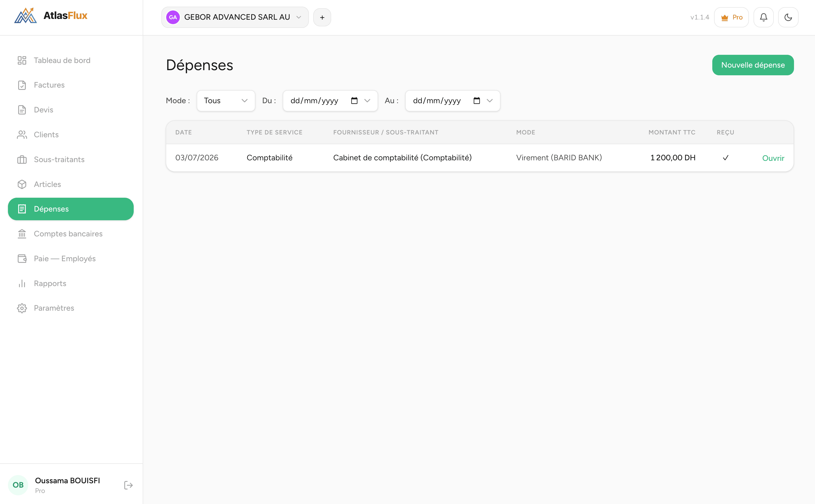This screenshot has height=504, width=815.
Task: Open calendar picker in Au field
Action: tap(477, 101)
